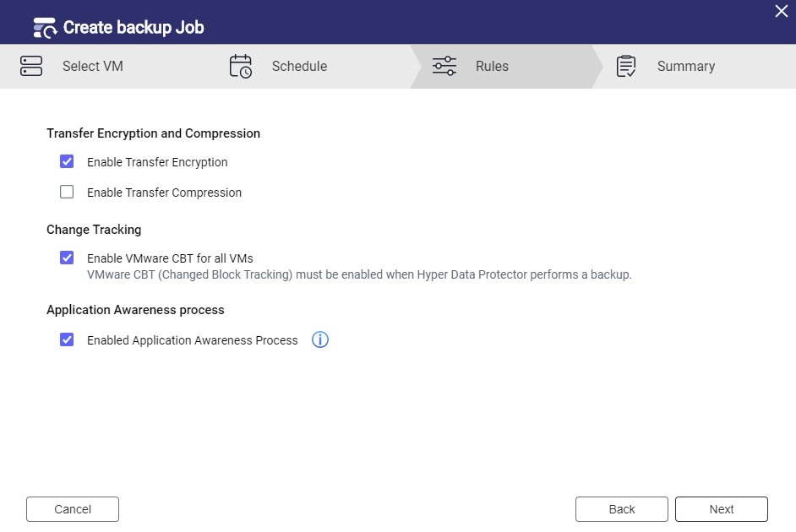796x532 pixels.
Task: Click the Summary clipboard icon
Action: tap(626, 66)
